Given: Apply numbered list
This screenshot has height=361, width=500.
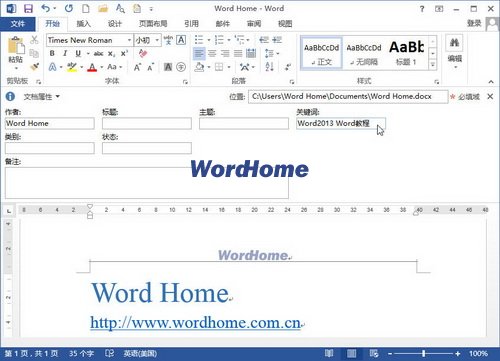Looking at the screenshot, I should click(219, 40).
